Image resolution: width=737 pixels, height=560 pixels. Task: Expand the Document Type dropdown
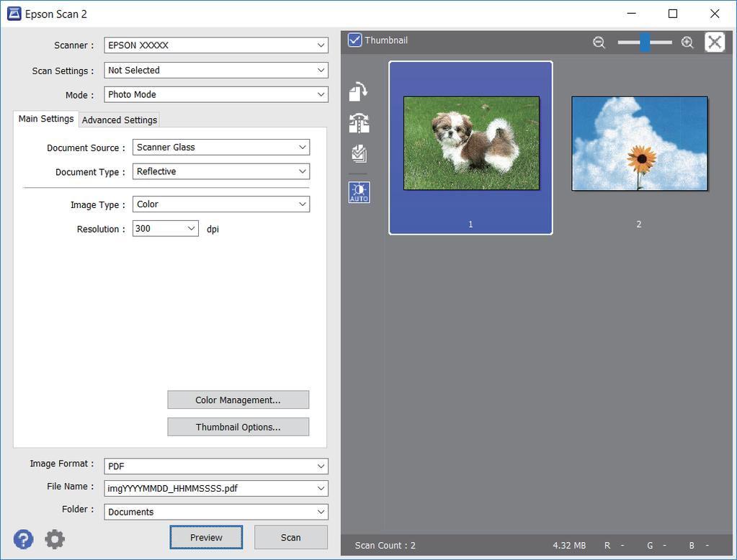[x=221, y=171]
